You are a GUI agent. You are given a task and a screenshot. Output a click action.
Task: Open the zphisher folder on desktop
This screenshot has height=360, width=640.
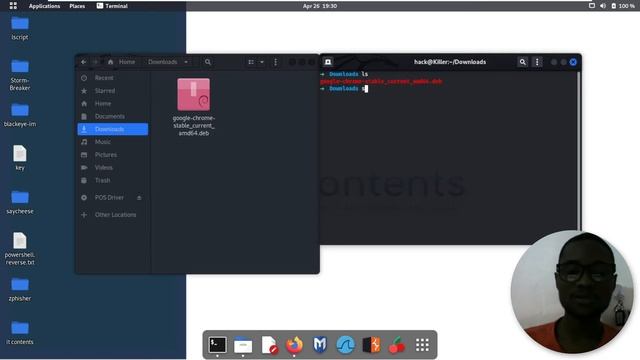click(20, 289)
